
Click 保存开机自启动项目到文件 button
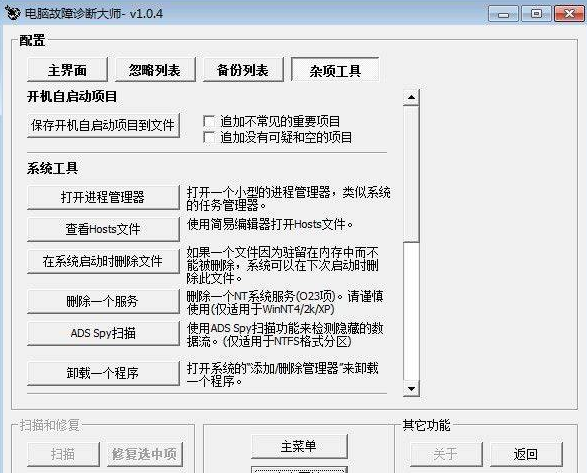(x=103, y=125)
